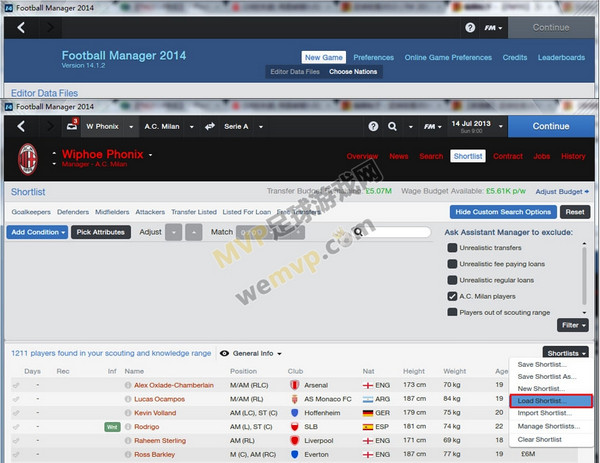The image size is (600, 463).
Task: Click Hide Custom Search Options button
Action: (503, 212)
